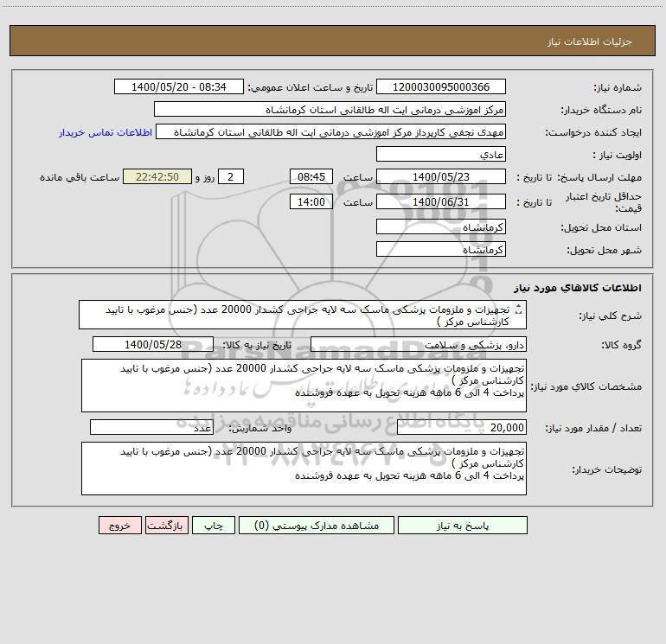Click the price validity time 14:00
This screenshot has height=644, width=666.
[311, 201]
